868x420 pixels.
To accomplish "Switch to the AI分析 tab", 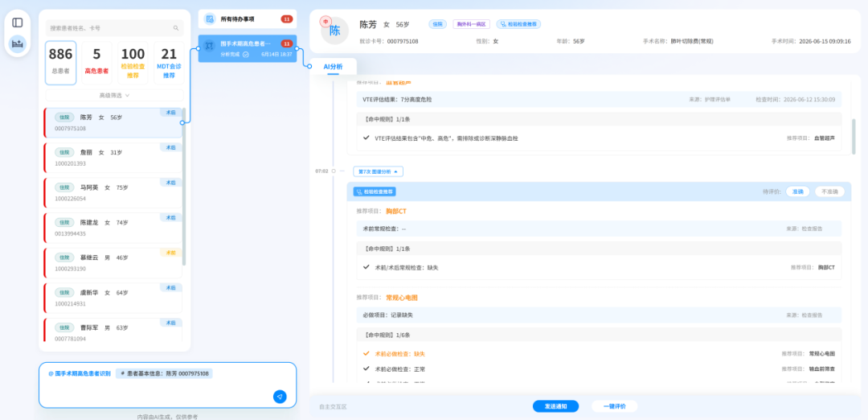I will point(334,67).
